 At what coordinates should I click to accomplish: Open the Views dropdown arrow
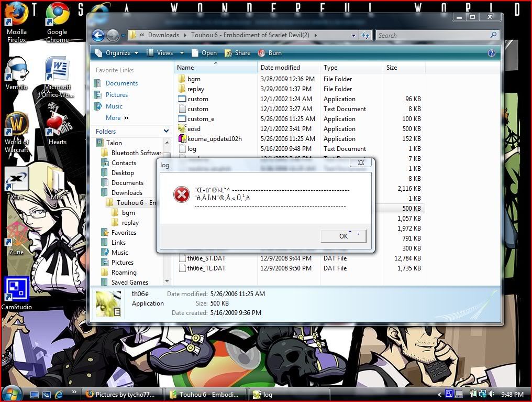[181, 53]
